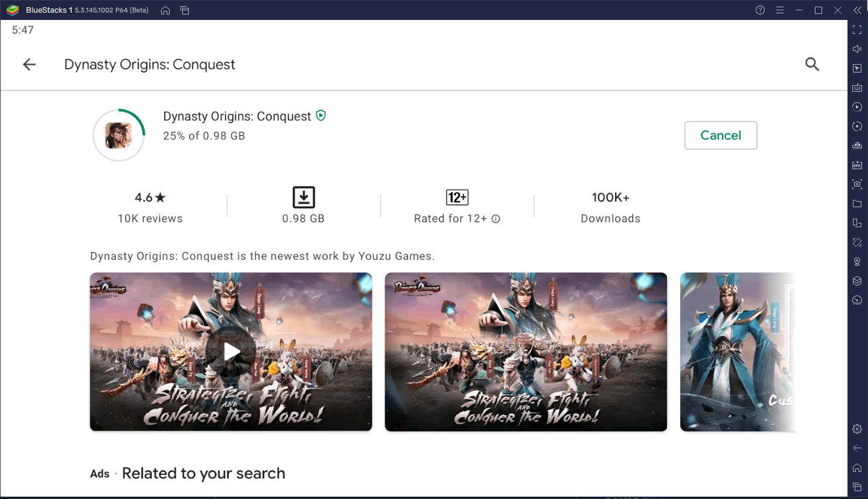
Task: Click the 100K+ Downloads stat
Action: [x=610, y=208]
